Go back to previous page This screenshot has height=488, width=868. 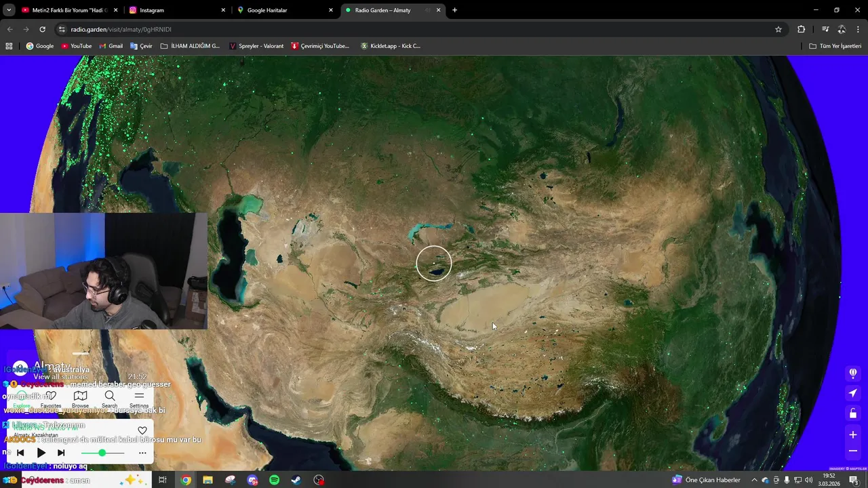[x=9, y=29]
